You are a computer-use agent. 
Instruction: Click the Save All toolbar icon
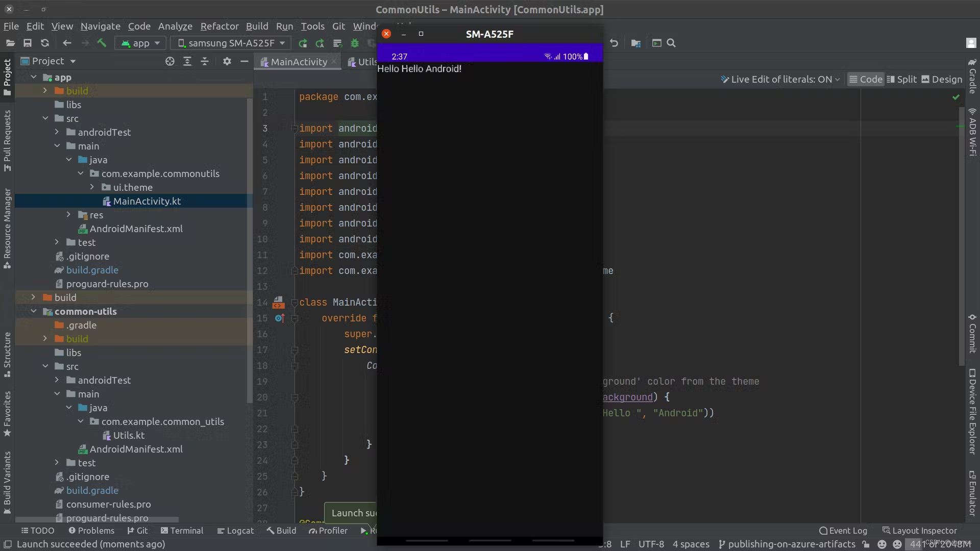pos(28,43)
